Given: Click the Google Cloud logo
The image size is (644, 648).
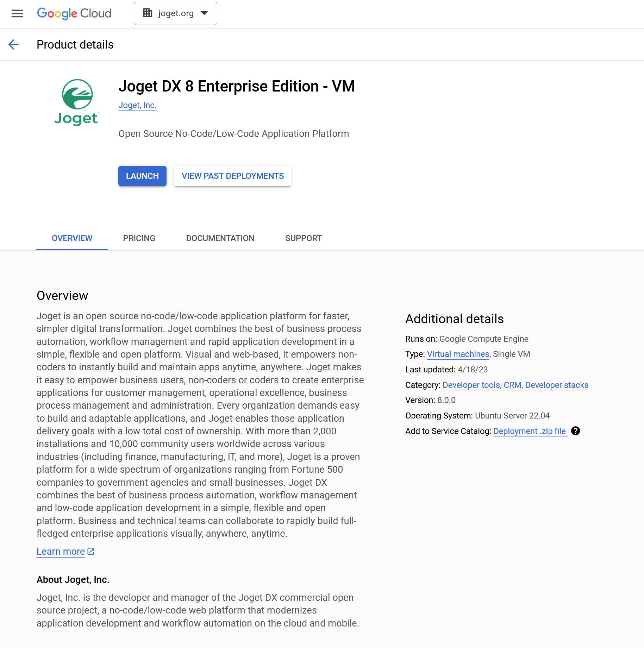Looking at the screenshot, I should click(74, 13).
